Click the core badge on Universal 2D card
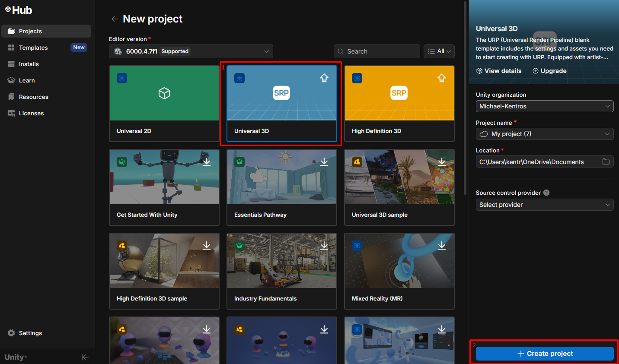 click(122, 78)
